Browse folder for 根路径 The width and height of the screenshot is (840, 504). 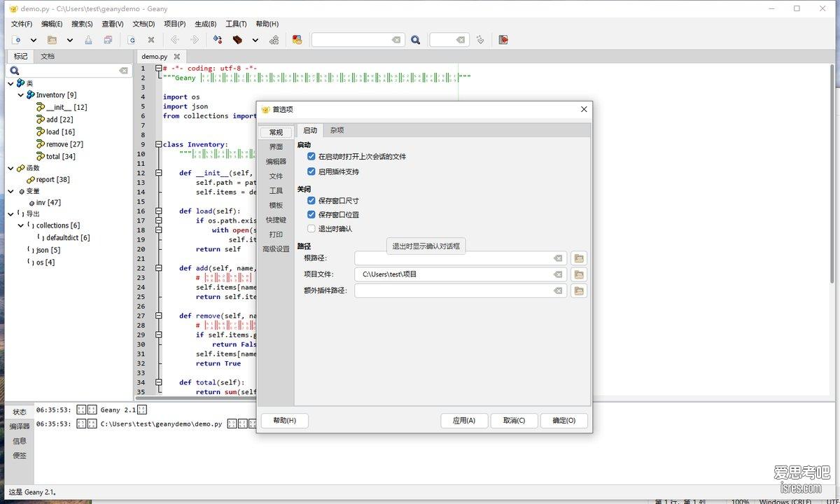click(579, 258)
